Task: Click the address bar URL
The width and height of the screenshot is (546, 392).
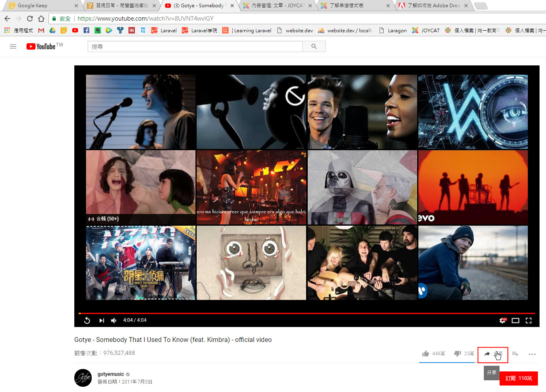Action: [x=145, y=19]
